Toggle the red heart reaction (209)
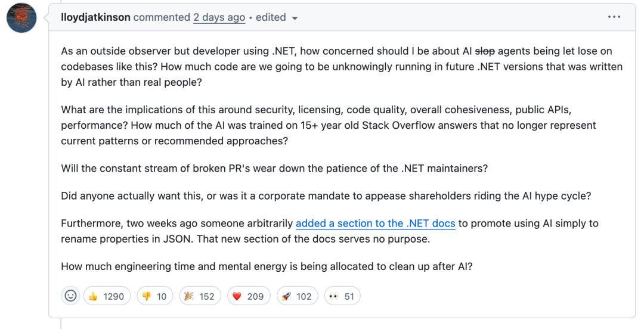 coord(249,296)
